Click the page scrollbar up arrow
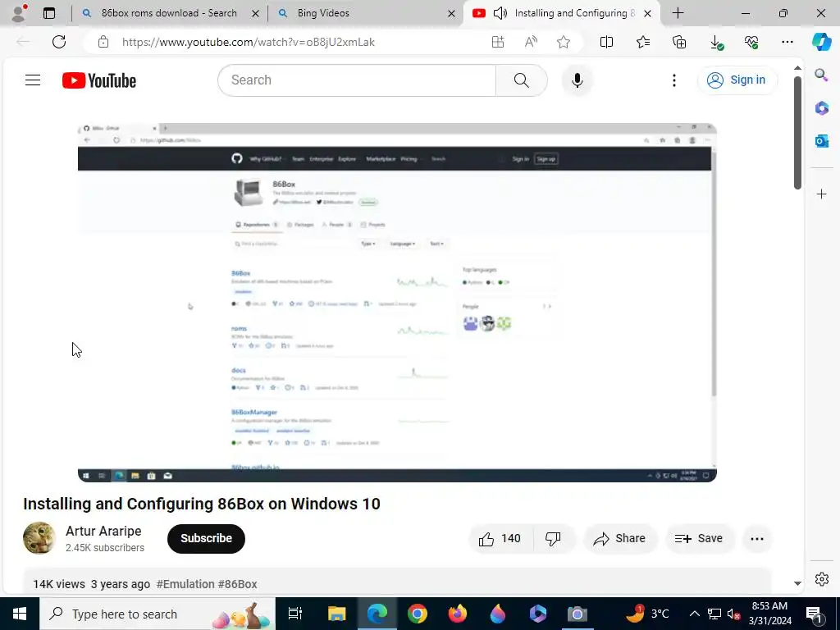 pyautogui.click(x=797, y=68)
